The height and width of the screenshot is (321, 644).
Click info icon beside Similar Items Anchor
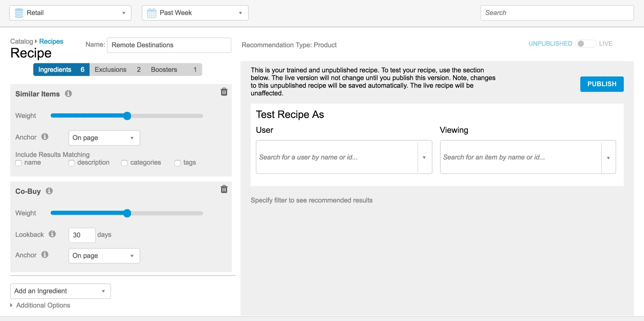pyautogui.click(x=45, y=137)
